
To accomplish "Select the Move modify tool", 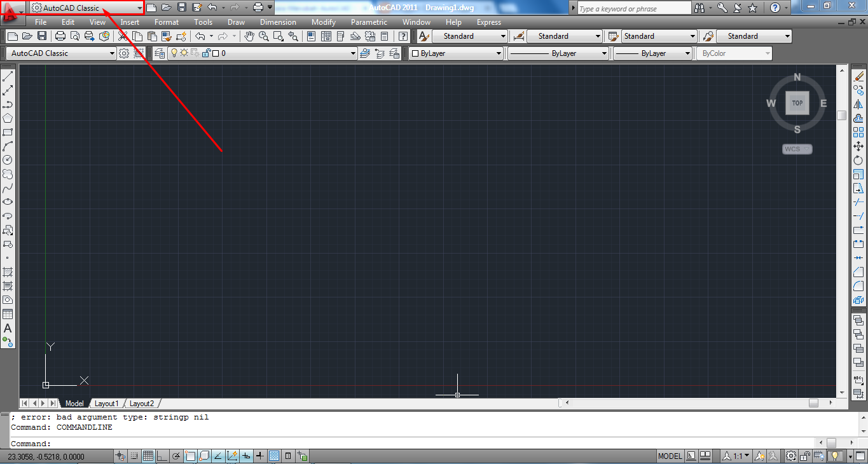I will (858, 146).
